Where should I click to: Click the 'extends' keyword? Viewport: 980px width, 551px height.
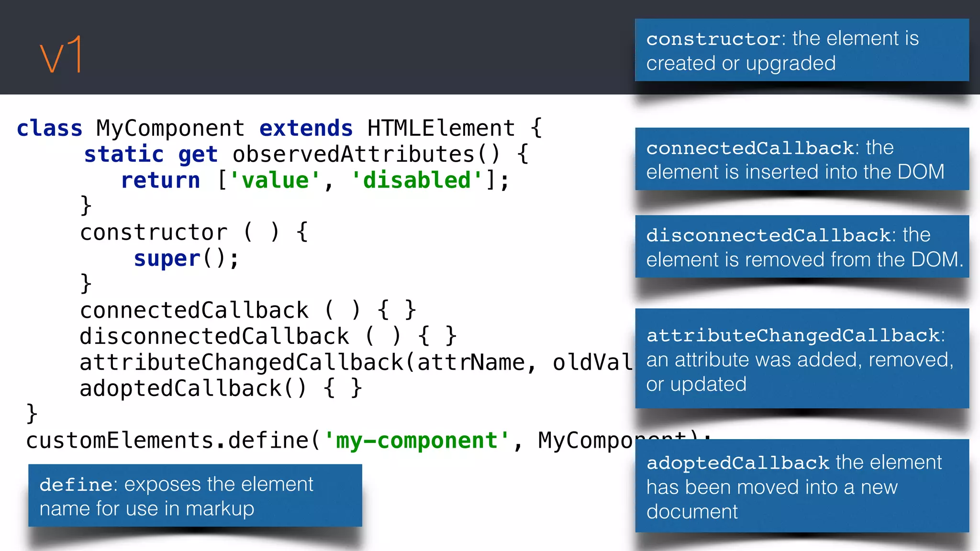tap(306, 128)
